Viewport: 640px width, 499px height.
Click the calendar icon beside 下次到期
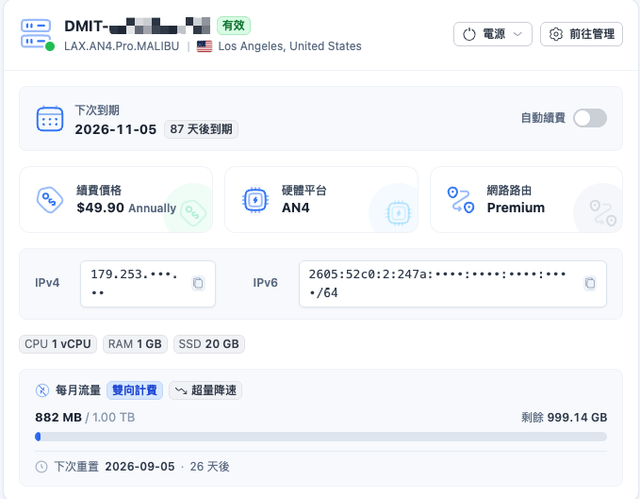50,119
